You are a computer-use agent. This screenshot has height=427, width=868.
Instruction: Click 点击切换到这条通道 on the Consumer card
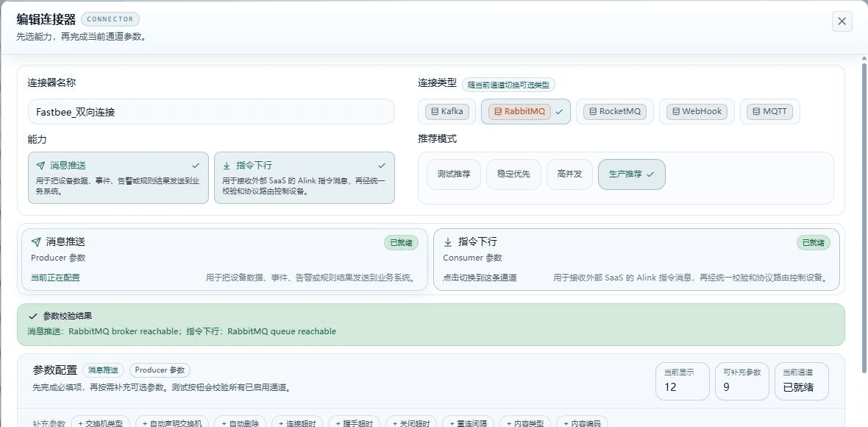pyautogui.click(x=480, y=278)
